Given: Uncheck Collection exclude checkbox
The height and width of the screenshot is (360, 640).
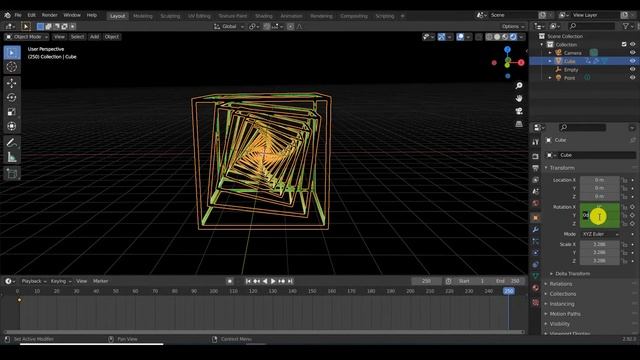Looking at the screenshot, I should [624, 44].
